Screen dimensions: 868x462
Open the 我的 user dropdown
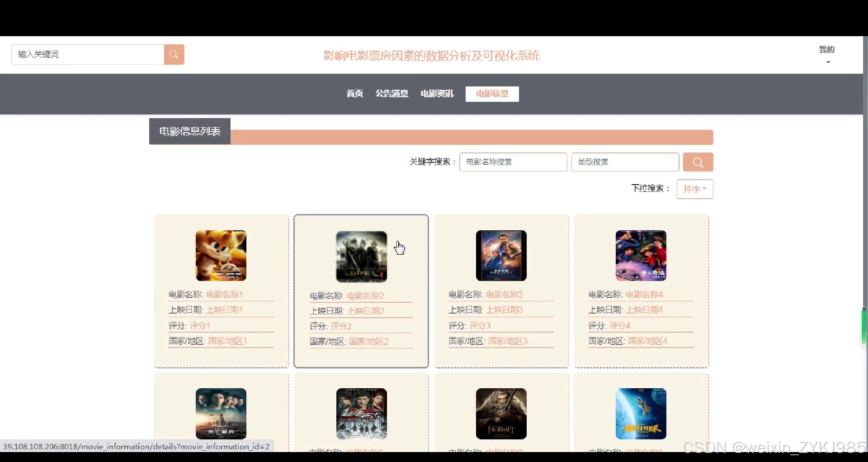click(x=827, y=54)
